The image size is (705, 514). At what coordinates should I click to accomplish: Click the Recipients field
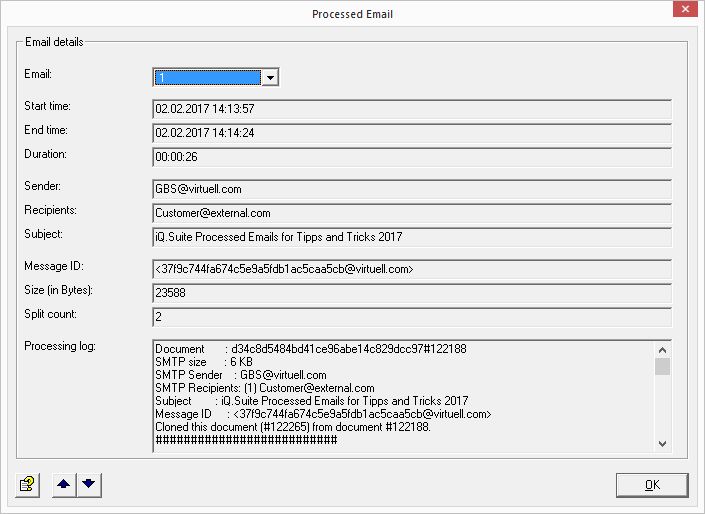pos(410,213)
